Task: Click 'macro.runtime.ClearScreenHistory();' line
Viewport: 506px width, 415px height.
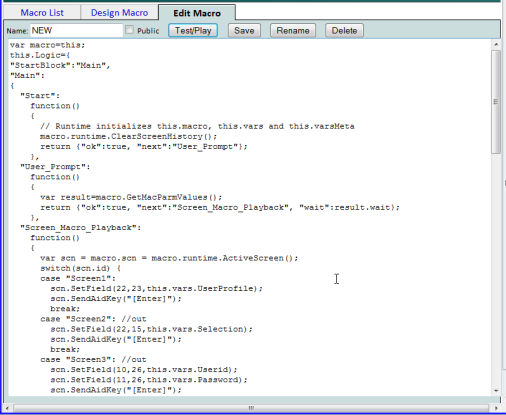Action: (129, 136)
